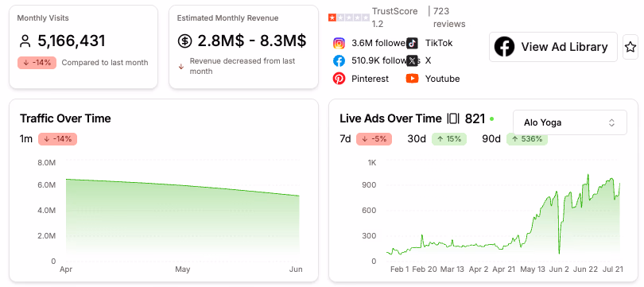
Task: Click the Apr label on traffic chart
Action: click(66, 270)
